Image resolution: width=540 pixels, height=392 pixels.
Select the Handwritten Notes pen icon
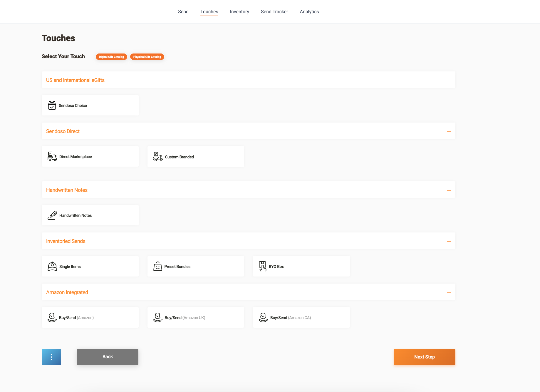pyautogui.click(x=52, y=215)
